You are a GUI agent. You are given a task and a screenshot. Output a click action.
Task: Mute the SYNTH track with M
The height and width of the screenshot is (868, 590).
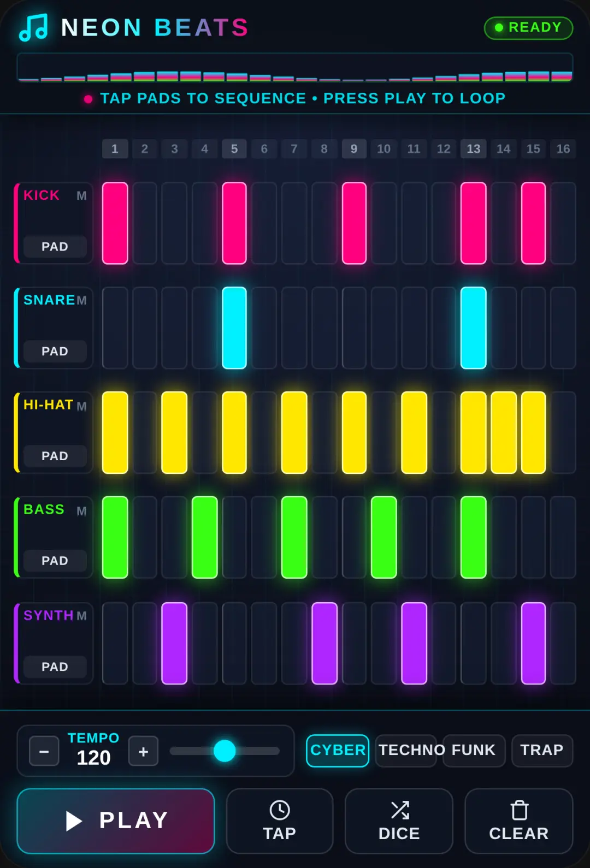pos(81,616)
